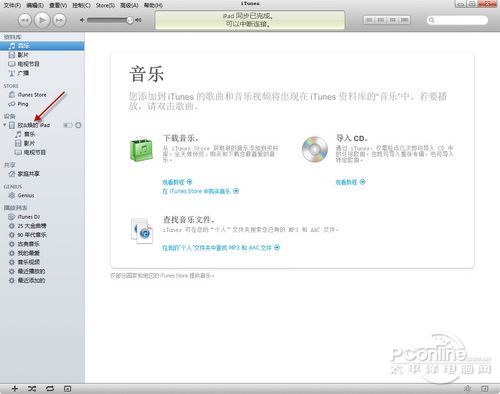Click 在 iTunes Store 中购买音乐 link
The height and width of the screenshot is (394, 500).
click(200, 191)
